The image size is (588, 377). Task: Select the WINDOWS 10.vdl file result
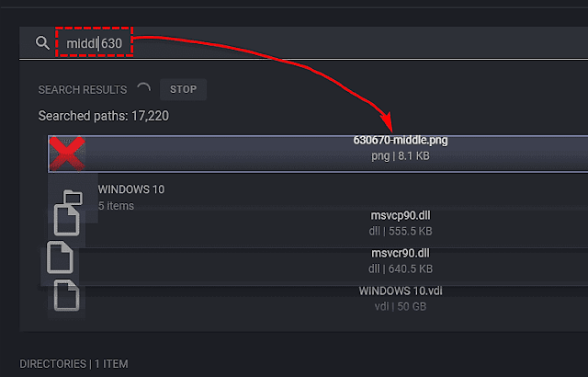pyautogui.click(x=400, y=291)
